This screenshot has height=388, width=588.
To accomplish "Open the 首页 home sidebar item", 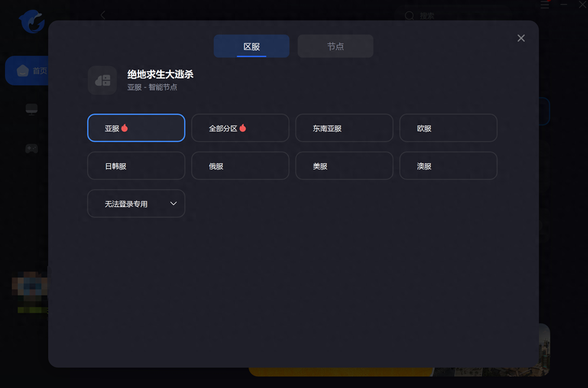I will pyautogui.click(x=27, y=71).
